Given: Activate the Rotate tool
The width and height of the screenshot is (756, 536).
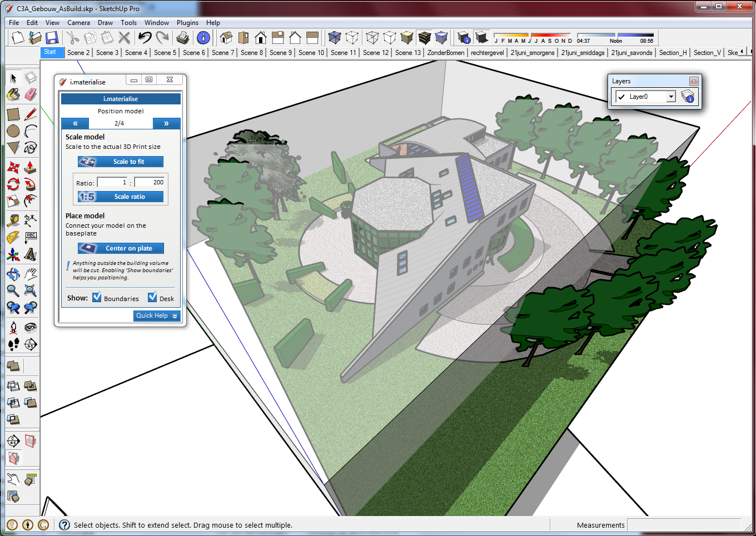Looking at the screenshot, I should coord(13,184).
